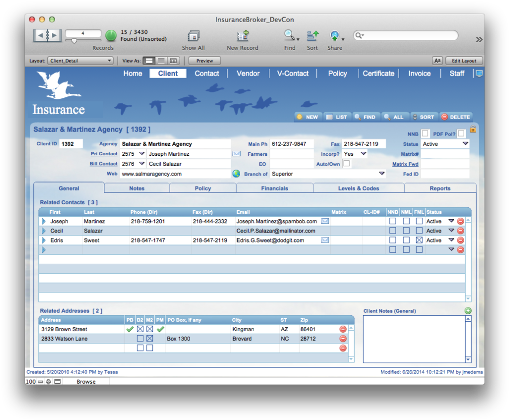
Task: Click the Sort toolbar icon
Action: (x=313, y=36)
